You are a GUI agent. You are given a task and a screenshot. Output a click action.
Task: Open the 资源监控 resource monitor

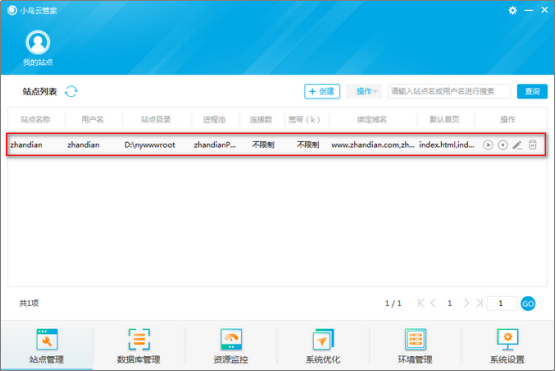(231, 346)
